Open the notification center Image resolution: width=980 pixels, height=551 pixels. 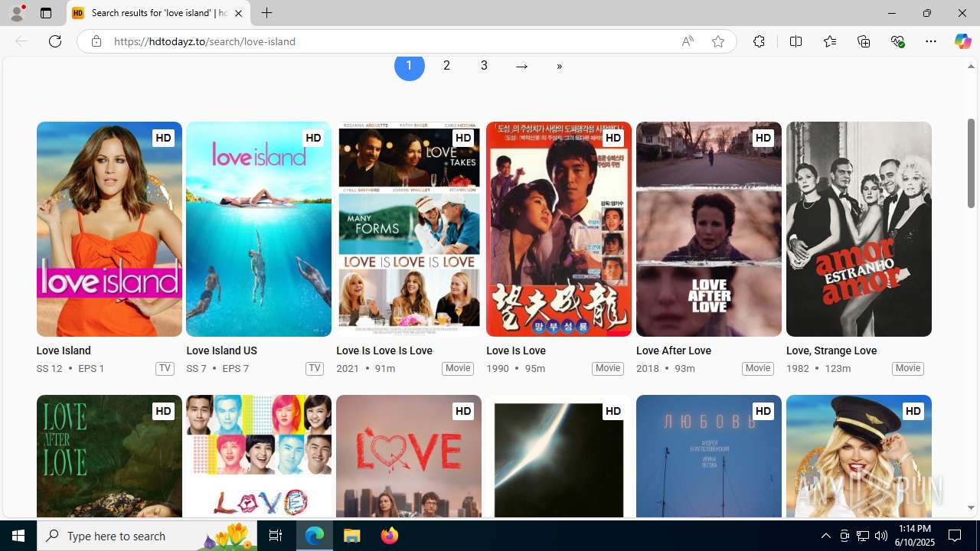[x=955, y=536]
